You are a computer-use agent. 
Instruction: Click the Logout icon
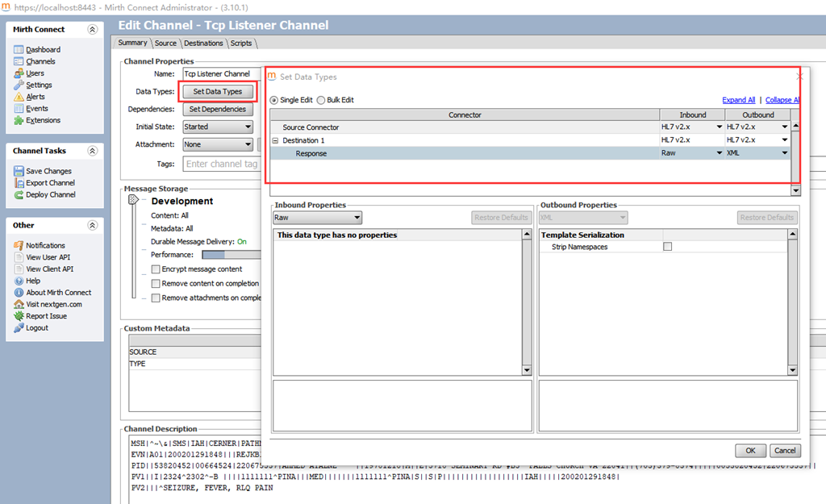coord(19,327)
